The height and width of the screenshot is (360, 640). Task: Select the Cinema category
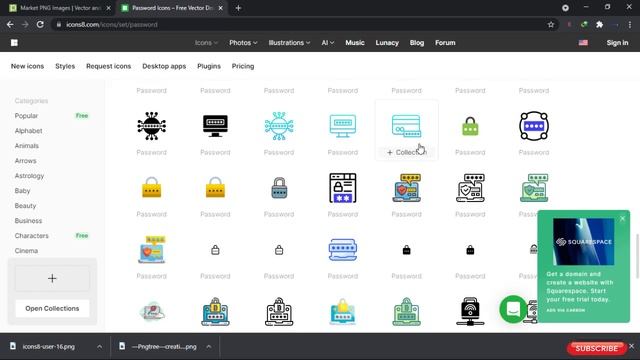coord(26,251)
